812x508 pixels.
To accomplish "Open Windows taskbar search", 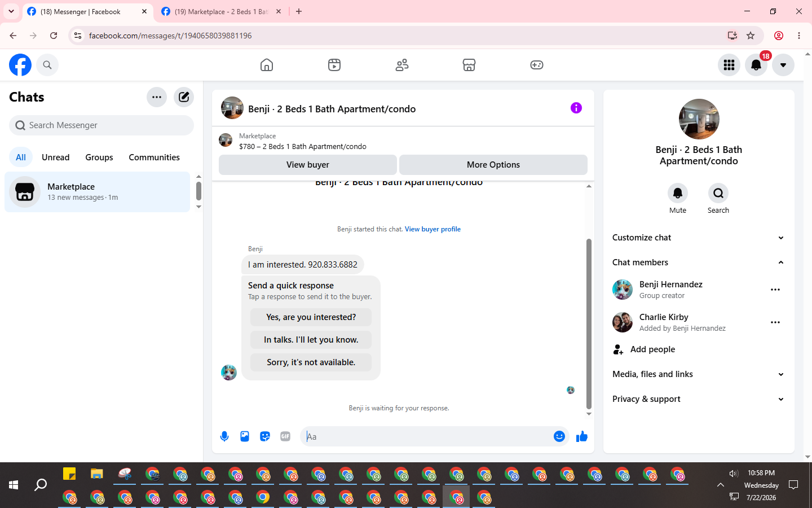I will coord(41,485).
